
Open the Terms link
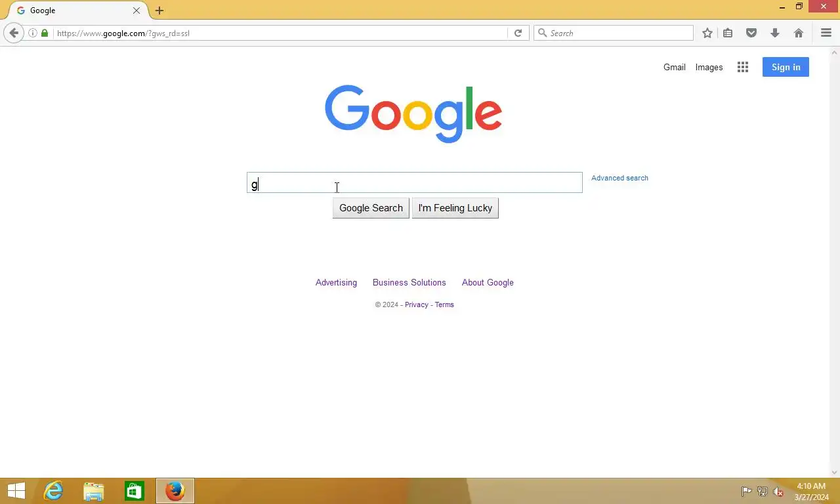[444, 304]
